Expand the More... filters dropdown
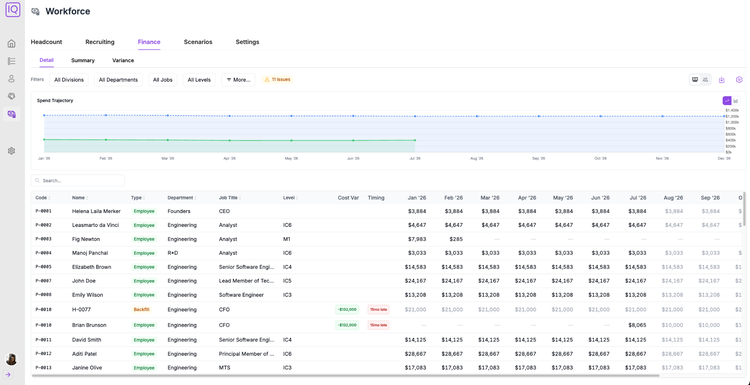 click(x=238, y=80)
